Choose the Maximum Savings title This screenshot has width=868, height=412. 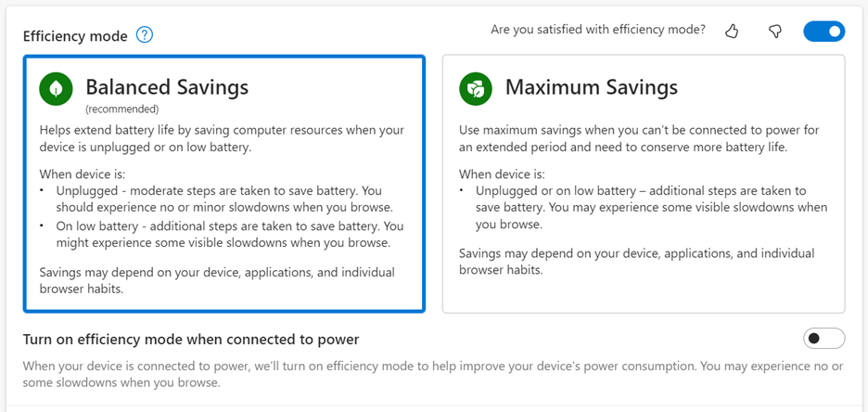click(591, 87)
